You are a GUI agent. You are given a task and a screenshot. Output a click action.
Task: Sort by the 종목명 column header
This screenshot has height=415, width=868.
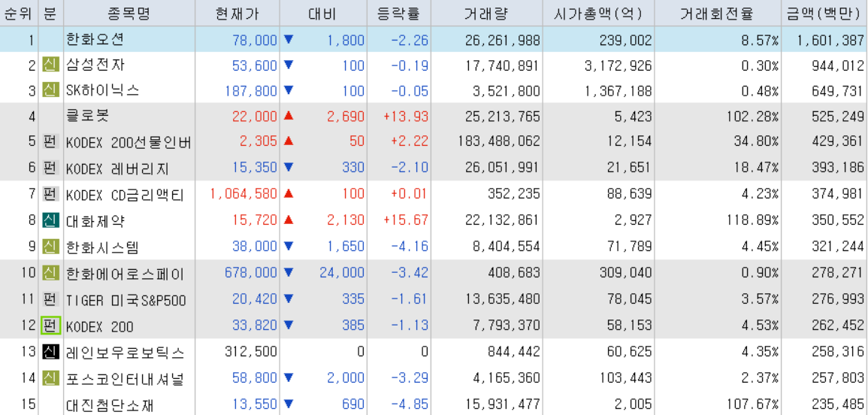(x=130, y=14)
